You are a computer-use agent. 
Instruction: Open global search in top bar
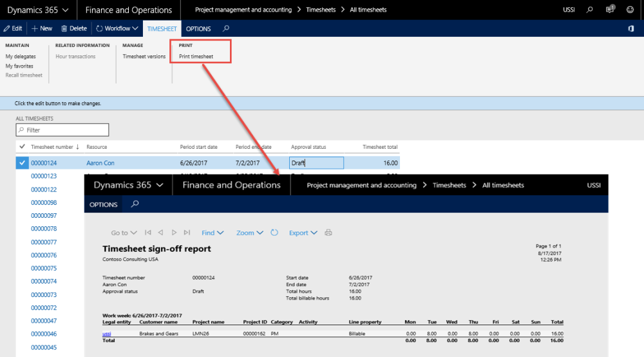point(589,10)
